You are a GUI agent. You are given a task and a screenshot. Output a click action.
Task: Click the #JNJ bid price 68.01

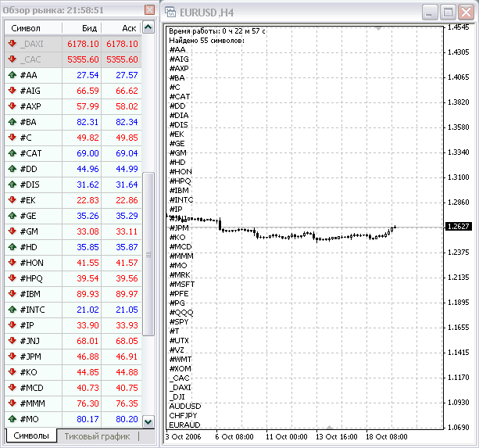click(x=88, y=341)
